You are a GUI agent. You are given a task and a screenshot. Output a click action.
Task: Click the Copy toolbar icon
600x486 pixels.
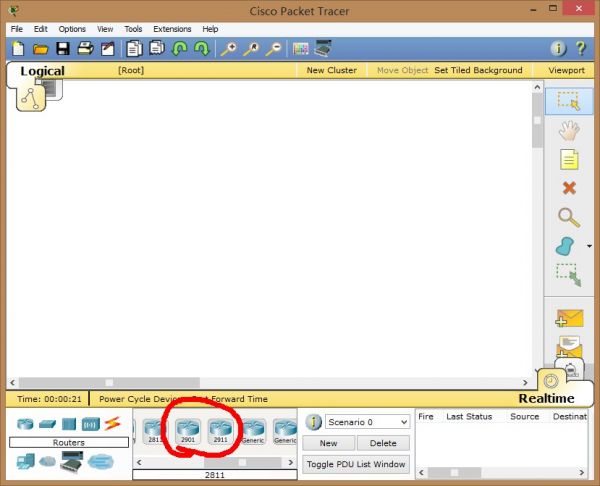pos(134,49)
